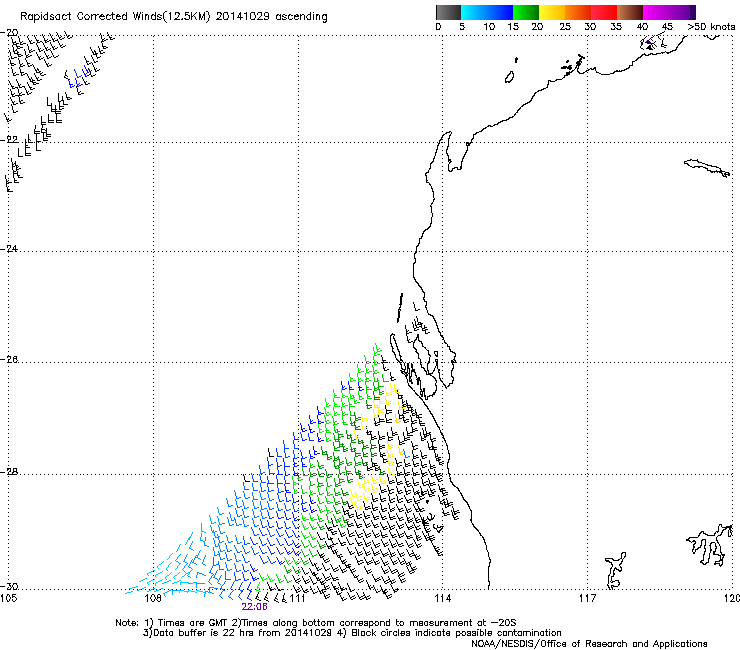Click the '-22' latitude axis label
740x650 pixels.
(9, 140)
